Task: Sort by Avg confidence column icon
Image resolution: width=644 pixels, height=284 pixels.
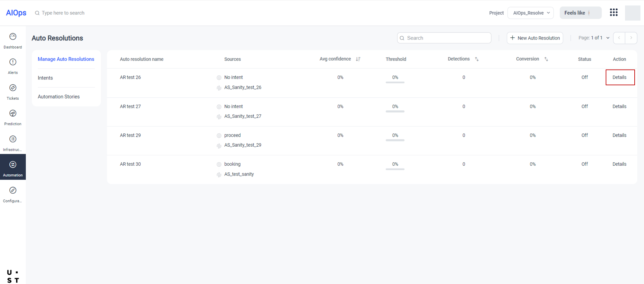Action: [358, 59]
